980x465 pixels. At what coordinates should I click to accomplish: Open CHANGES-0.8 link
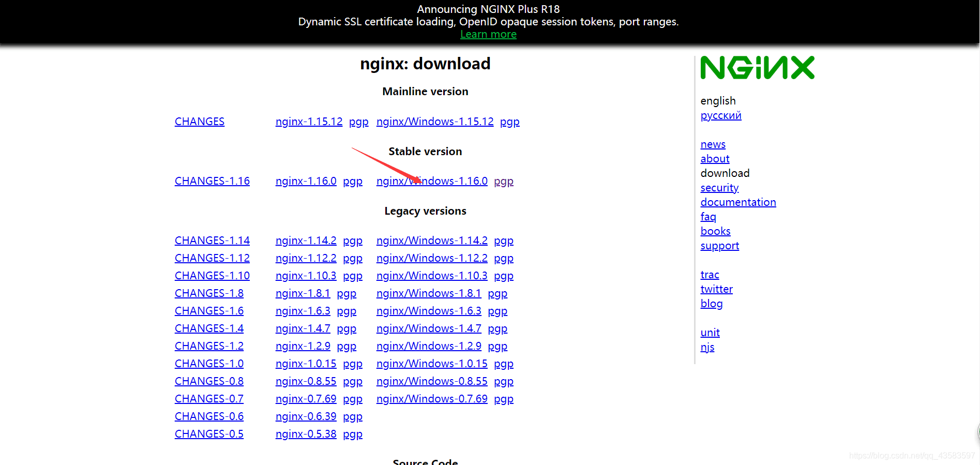(209, 381)
